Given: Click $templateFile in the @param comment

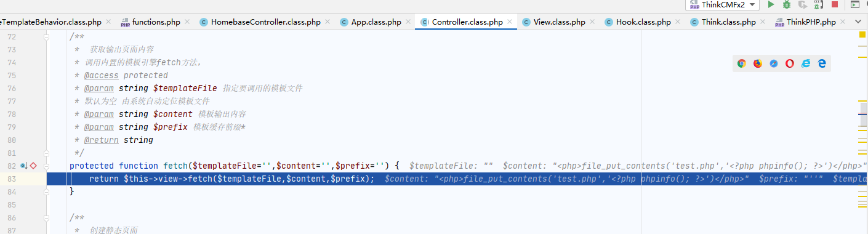Looking at the screenshot, I should pyautogui.click(x=185, y=88).
